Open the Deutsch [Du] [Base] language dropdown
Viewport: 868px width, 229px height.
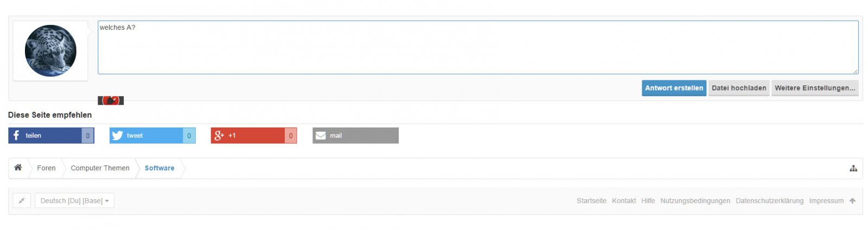(x=74, y=201)
